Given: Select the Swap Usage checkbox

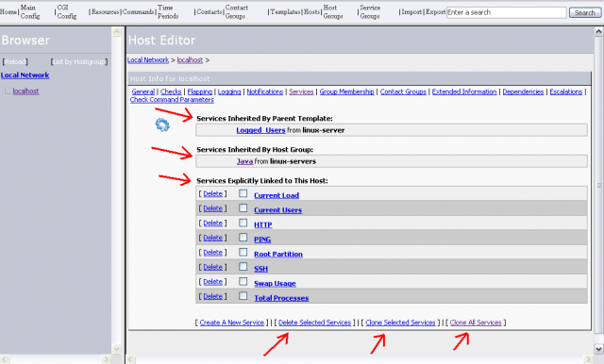Looking at the screenshot, I should [x=243, y=281].
